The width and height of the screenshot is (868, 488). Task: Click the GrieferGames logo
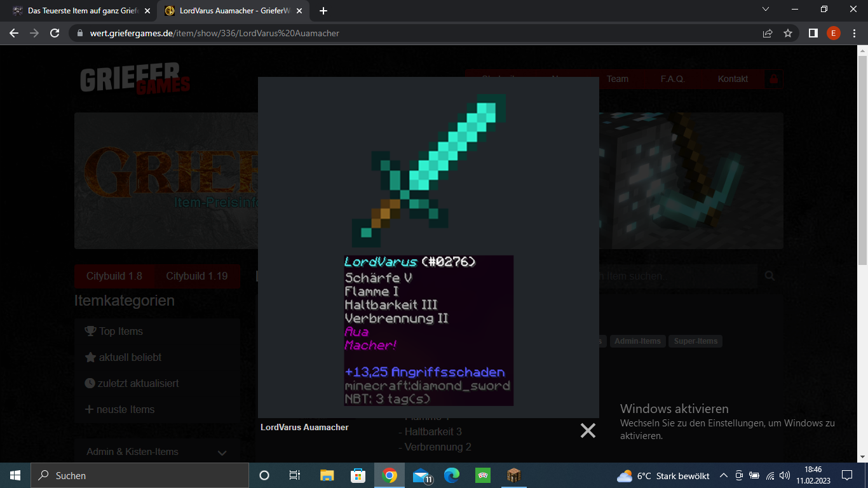tap(135, 79)
